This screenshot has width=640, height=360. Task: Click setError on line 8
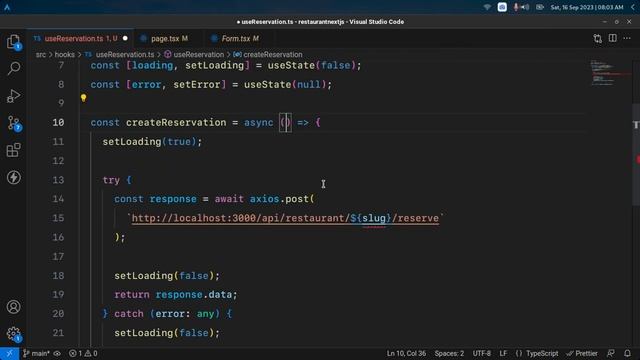pyautogui.click(x=197, y=84)
